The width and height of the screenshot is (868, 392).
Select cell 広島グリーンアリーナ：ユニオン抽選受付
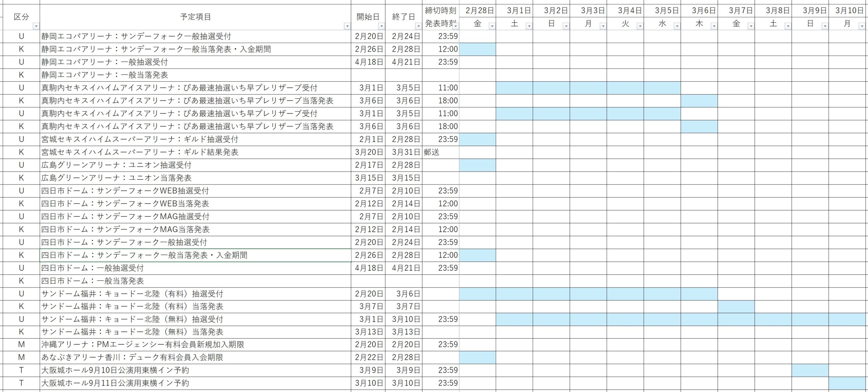195,165
